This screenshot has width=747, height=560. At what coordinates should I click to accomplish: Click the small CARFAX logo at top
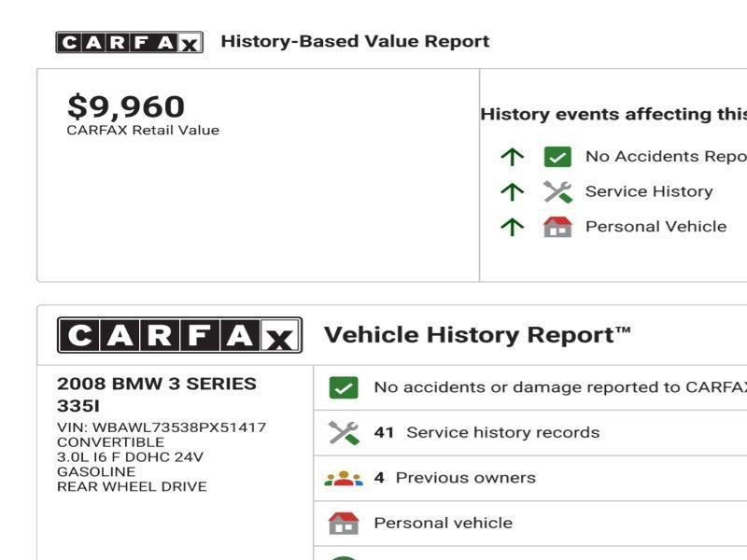pos(129,42)
